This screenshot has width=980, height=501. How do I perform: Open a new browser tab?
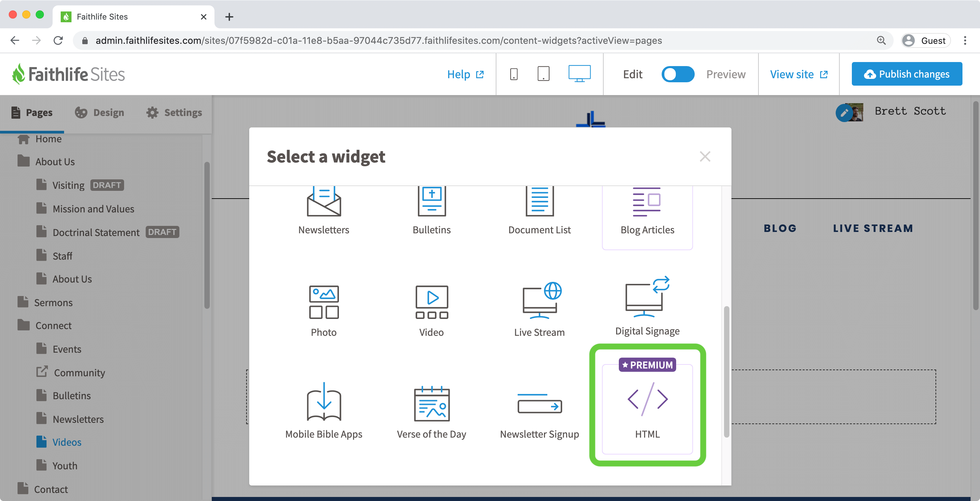tap(229, 17)
